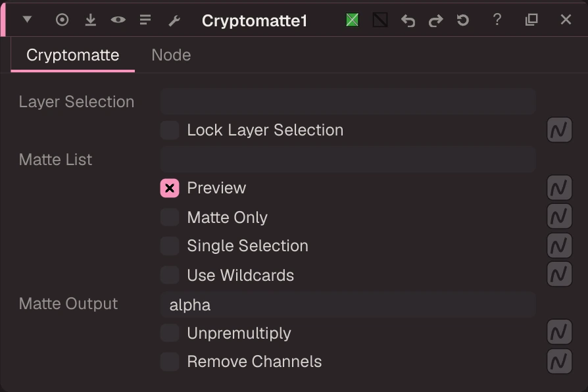Enable the Use Wildcards checkbox

170,275
